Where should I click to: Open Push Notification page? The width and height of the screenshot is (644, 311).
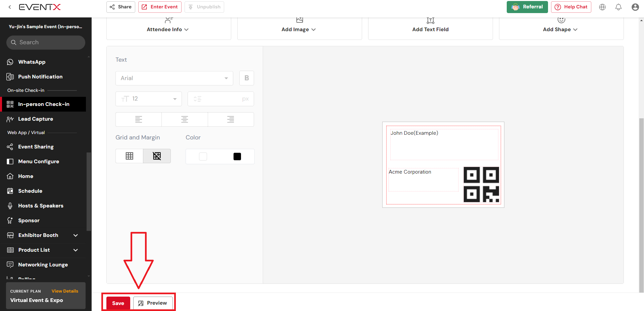pyautogui.click(x=40, y=77)
